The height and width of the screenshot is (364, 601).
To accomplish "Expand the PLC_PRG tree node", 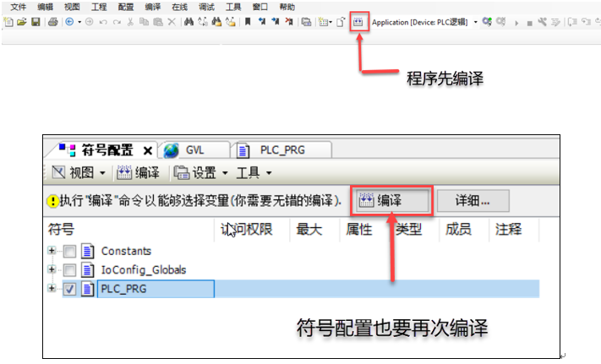I will click(x=52, y=289).
